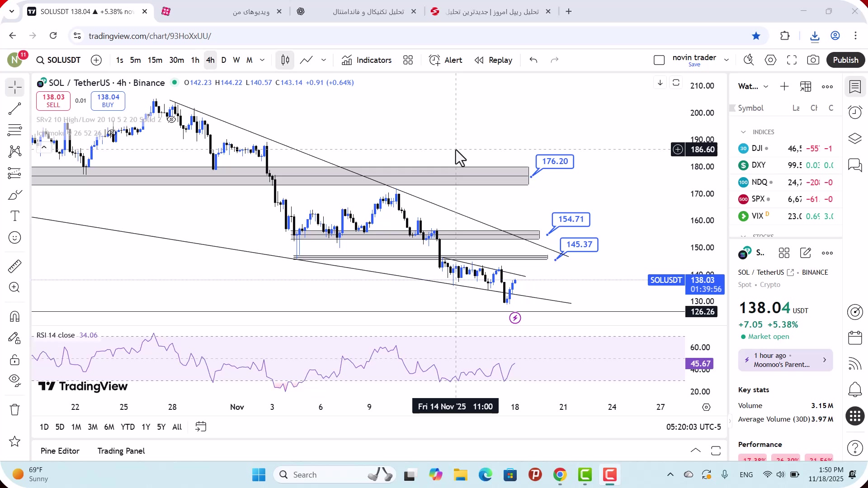868x488 pixels.
Task: Add symbol to compare with plus icon
Action: (x=96, y=60)
